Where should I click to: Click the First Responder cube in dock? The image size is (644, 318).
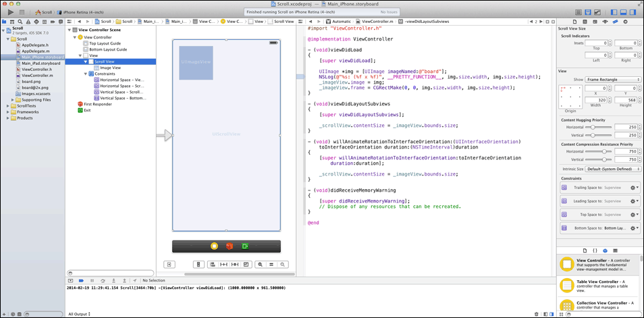230,246
